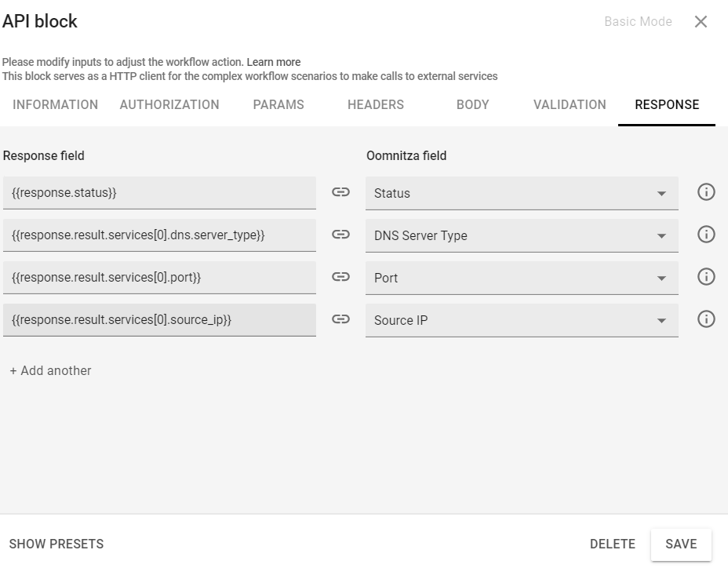Show info for the Source IP mapping
The image size is (728, 568).
(x=706, y=320)
